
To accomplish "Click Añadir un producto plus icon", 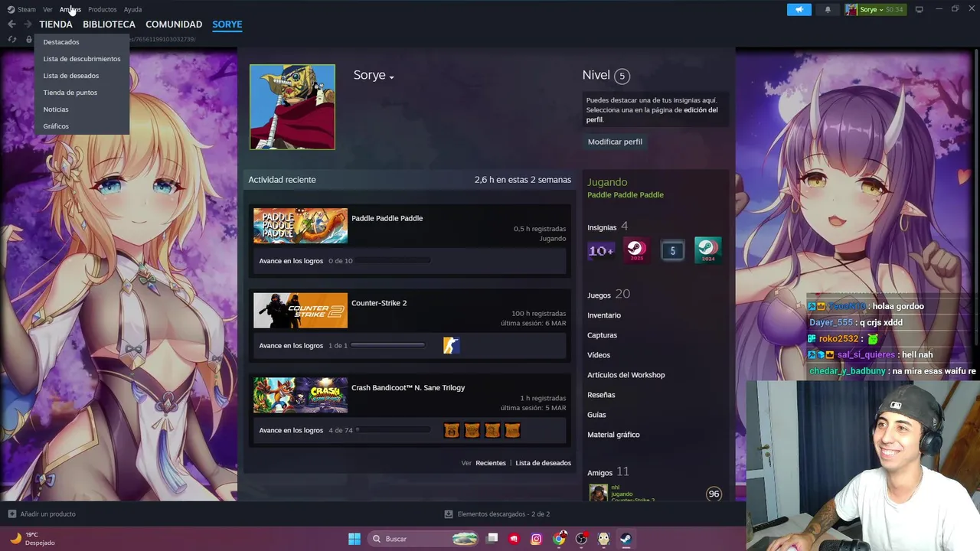I will point(11,514).
